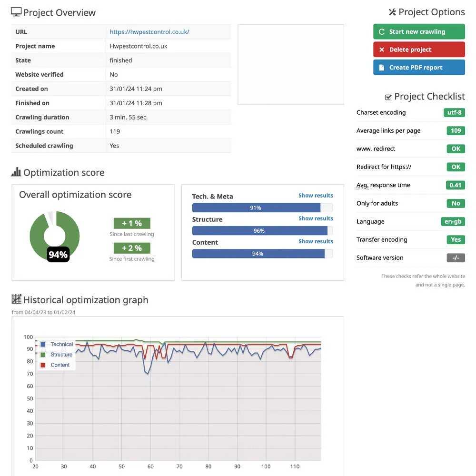476x476 pixels.
Task: Show results for Tech. & Meta
Action: coord(316,196)
